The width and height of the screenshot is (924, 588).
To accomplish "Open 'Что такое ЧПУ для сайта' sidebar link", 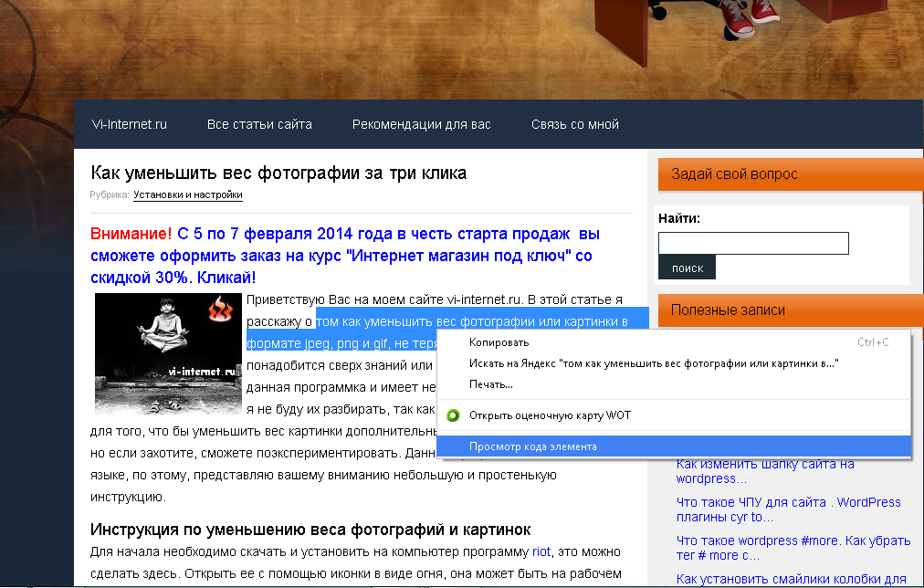I will point(788,509).
